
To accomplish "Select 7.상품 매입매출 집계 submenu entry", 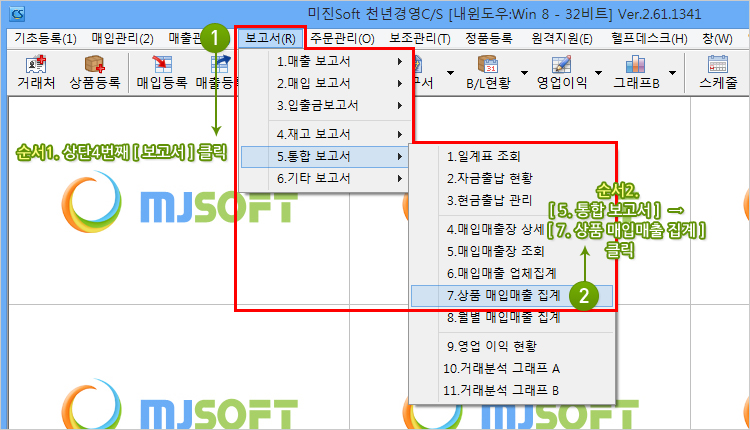I will (x=512, y=296).
